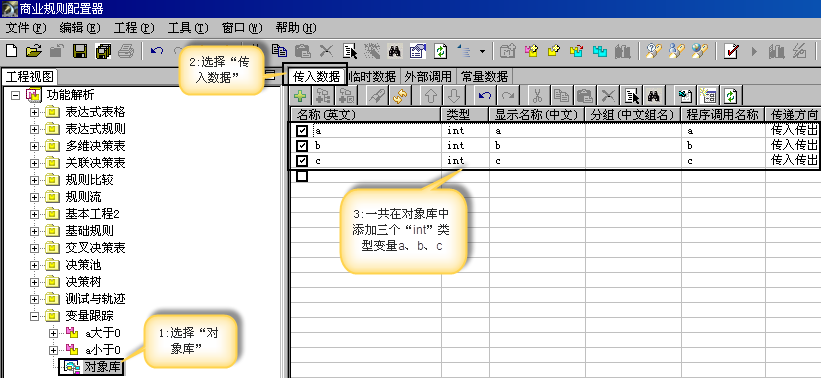821x378 pixels.
Task: Click the Save floppy disk icon
Action: click(80, 51)
